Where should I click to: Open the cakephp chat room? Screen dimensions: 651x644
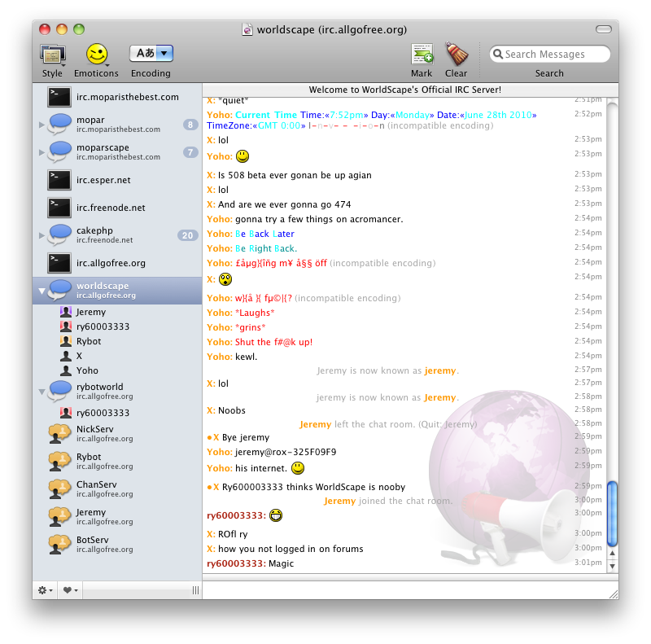click(117, 234)
